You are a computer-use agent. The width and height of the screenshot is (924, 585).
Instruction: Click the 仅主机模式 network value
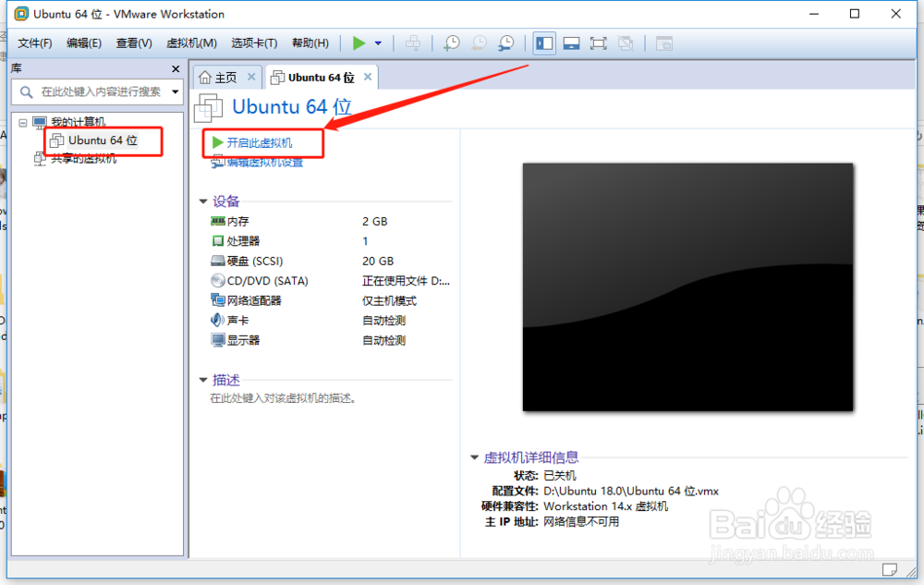tap(390, 301)
